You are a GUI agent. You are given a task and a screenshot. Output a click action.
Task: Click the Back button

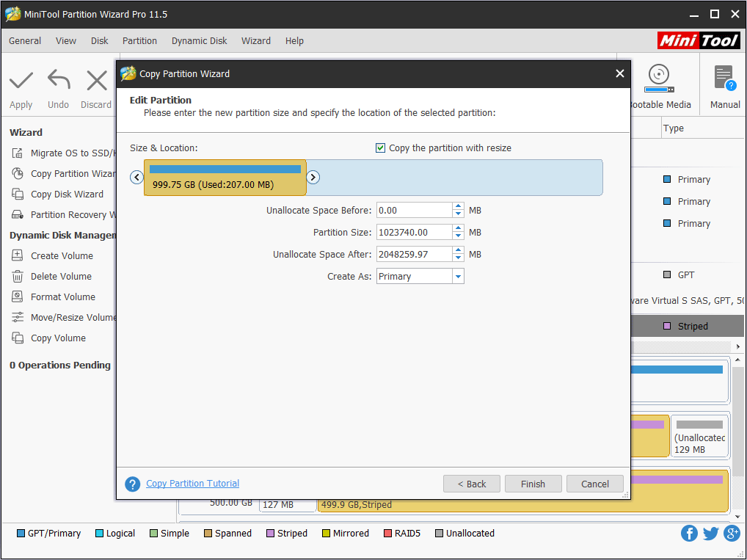(x=472, y=484)
